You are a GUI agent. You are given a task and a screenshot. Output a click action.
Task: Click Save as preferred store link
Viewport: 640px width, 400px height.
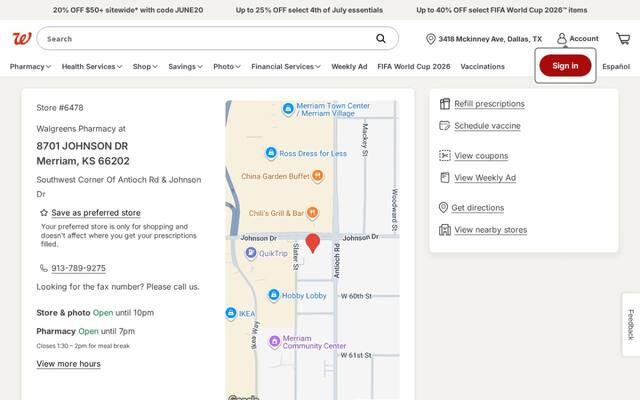tap(96, 213)
